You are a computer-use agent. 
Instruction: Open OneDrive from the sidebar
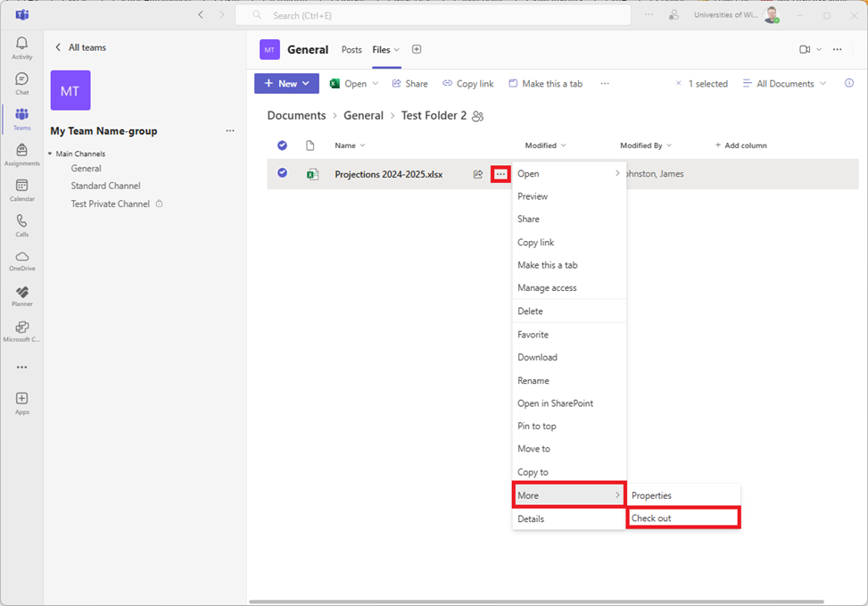click(21, 260)
